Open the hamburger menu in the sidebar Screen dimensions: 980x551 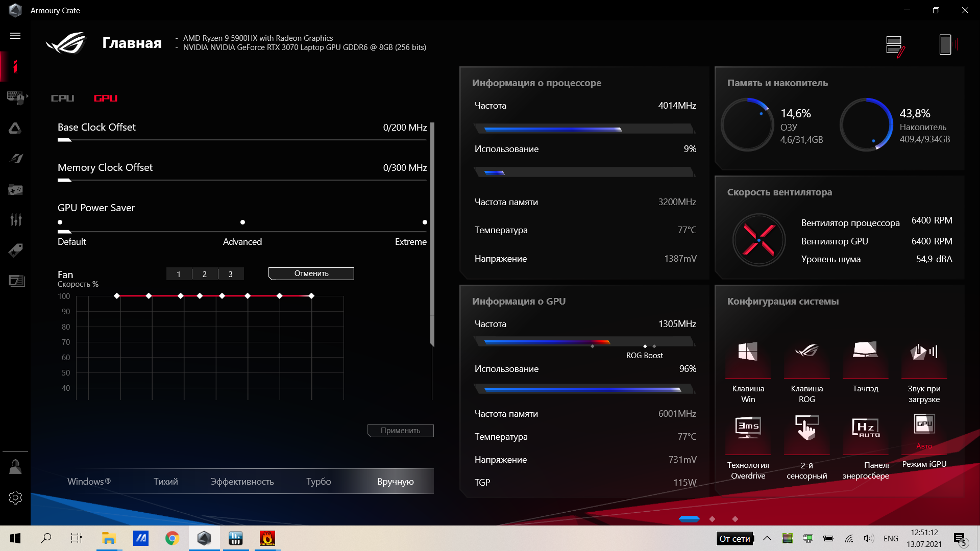click(x=15, y=36)
